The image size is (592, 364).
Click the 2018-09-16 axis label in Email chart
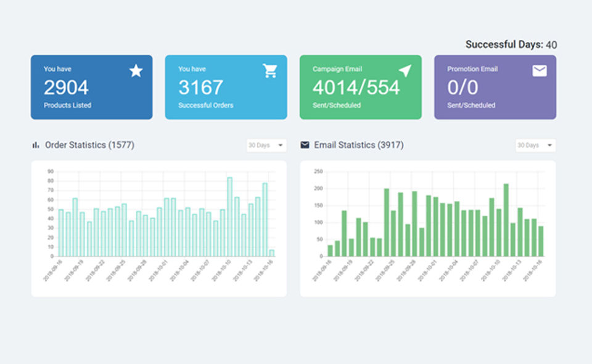coord(322,271)
